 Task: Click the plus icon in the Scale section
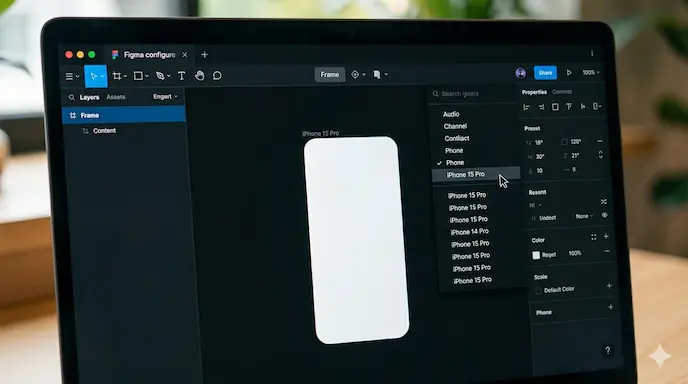point(609,286)
